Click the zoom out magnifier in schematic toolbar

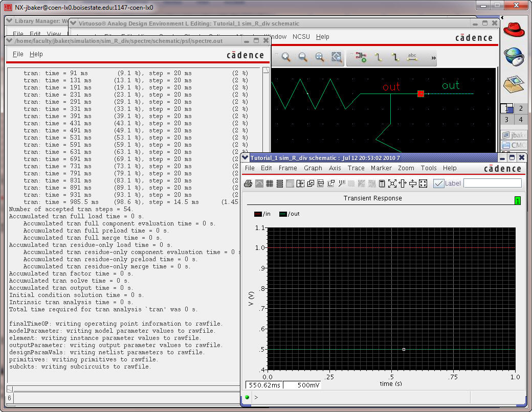[303, 57]
